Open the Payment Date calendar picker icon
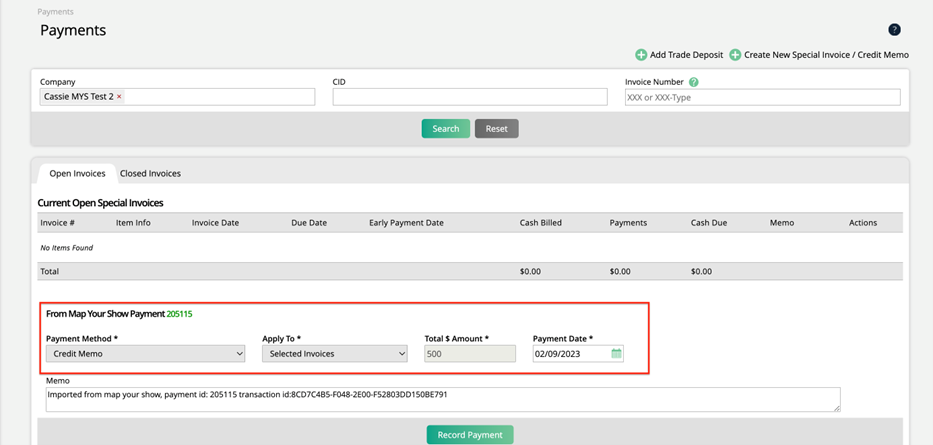 point(616,354)
